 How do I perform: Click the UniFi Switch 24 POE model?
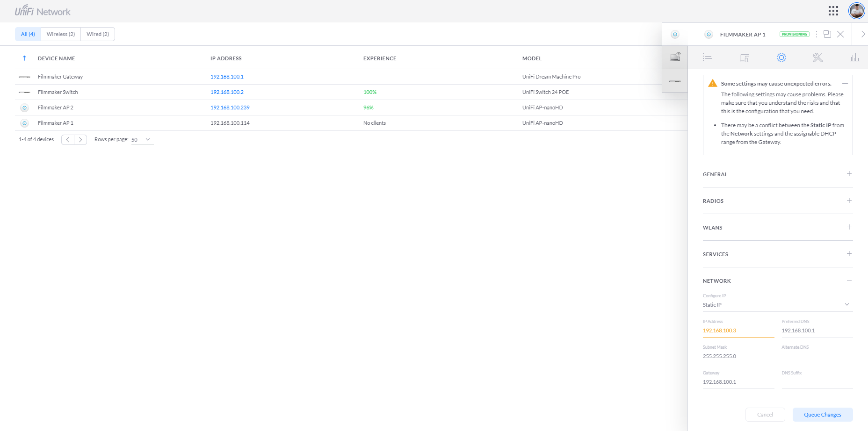point(546,92)
